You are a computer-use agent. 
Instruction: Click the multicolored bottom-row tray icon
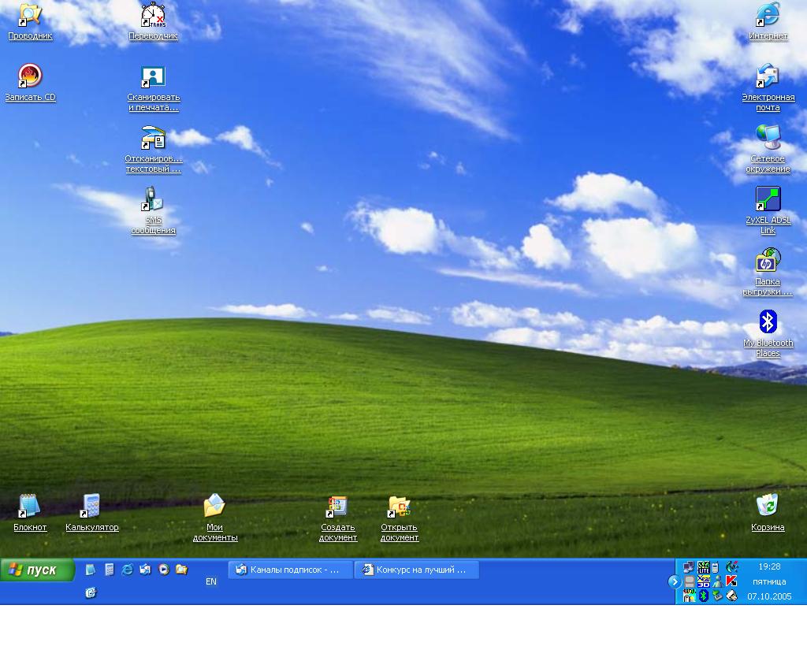[x=689, y=596]
